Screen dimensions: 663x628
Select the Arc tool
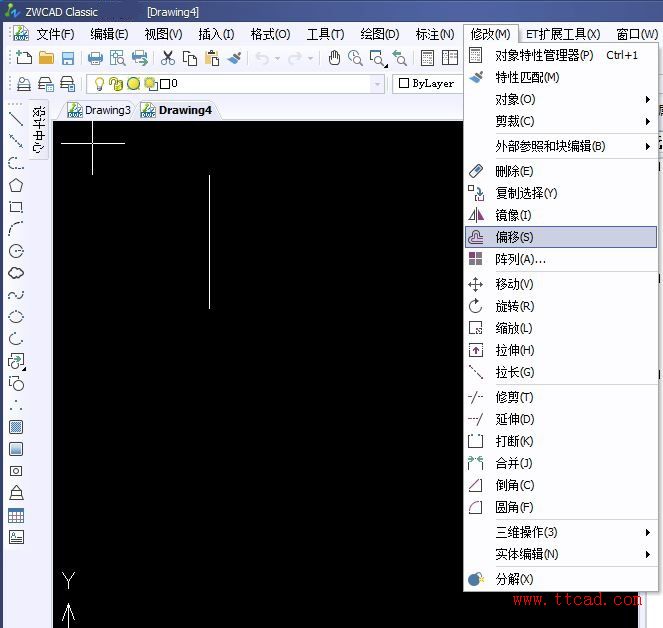16,229
